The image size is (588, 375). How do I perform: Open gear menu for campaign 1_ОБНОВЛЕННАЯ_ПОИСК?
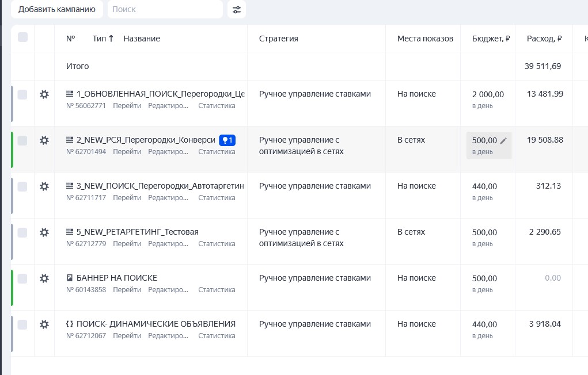(44, 94)
